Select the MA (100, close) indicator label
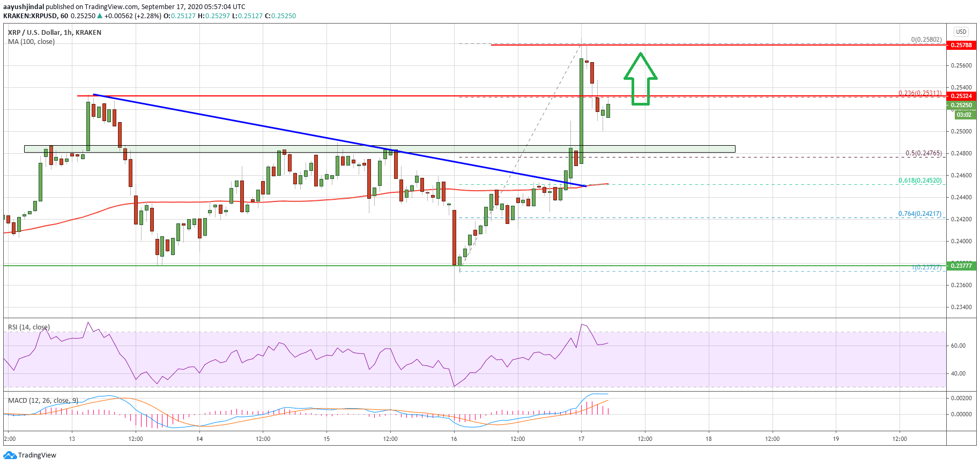Viewport: 980px width, 465px height. (31, 42)
